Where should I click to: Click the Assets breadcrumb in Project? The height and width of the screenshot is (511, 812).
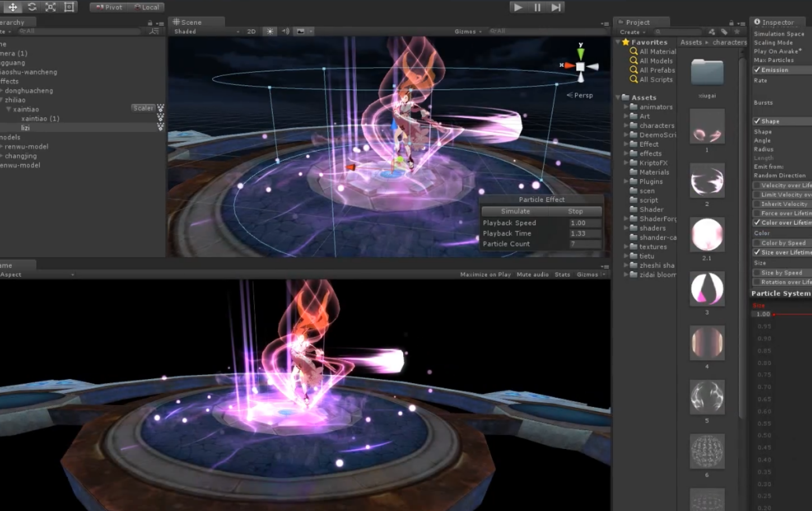[691, 42]
